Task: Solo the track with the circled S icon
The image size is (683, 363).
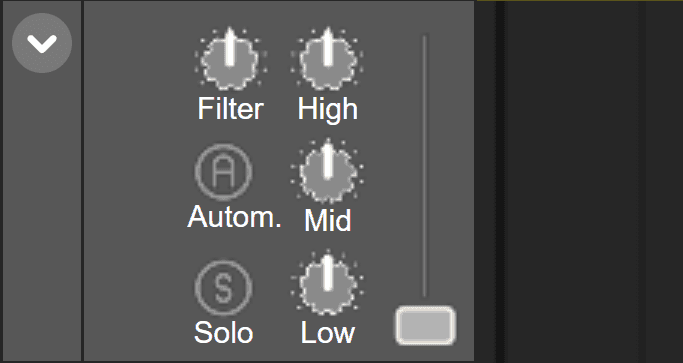Action: [223, 288]
